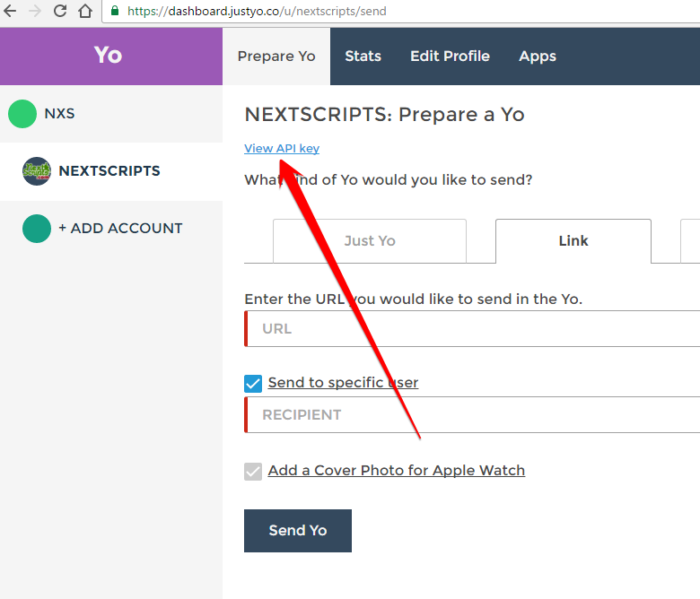Click the browser forward arrow
This screenshot has height=599, width=700.
click(34, 11)
